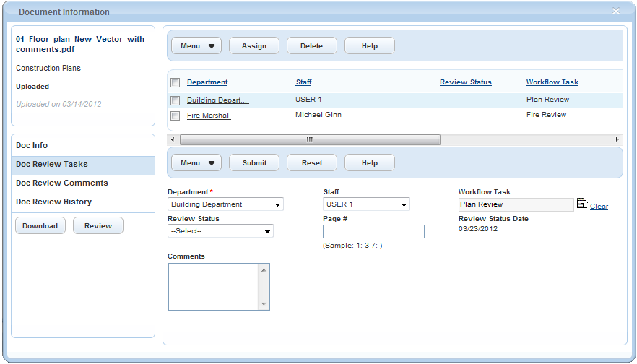Image resolution: width=637 pixels, height=364 pixels.
Task: Expand the Staff dropdown showing USER 1
Action: (x=366, y=205)
